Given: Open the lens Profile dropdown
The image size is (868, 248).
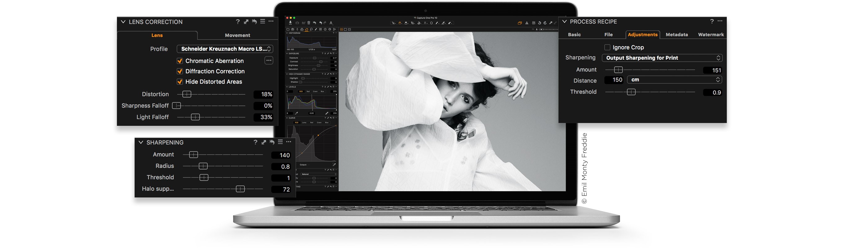Looking at the screenshot, I should (x=225, y=49).
